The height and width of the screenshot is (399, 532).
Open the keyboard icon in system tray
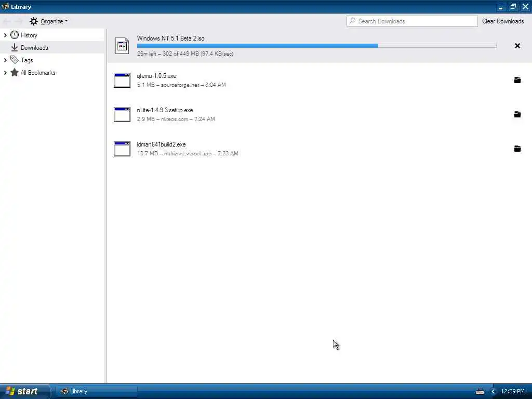[x=480, y=392]
